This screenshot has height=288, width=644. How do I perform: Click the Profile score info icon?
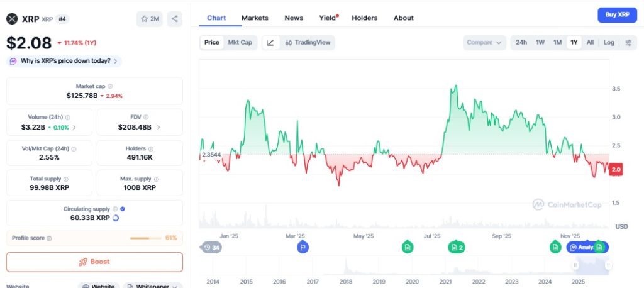(49, 238)
